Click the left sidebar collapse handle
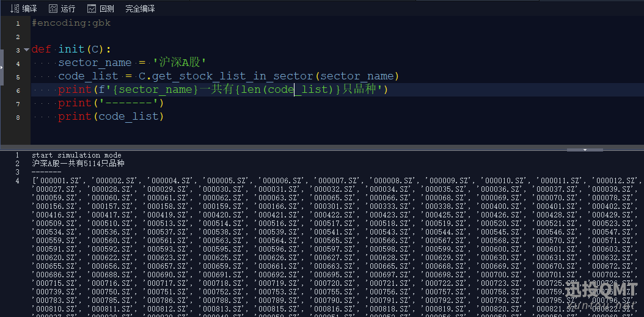The width and height of the screenshot is (644, 317). pyautogui.click(x=2, y=67)
